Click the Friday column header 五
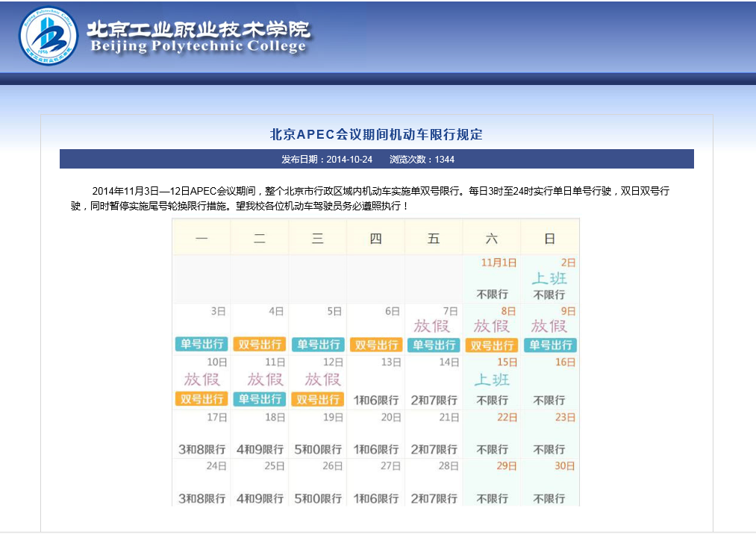 434,239
